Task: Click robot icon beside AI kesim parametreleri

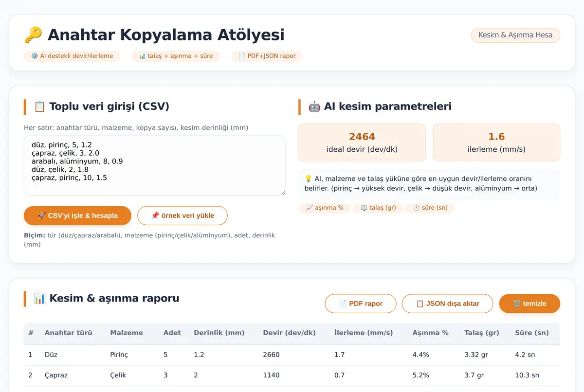Action: click(x=314, y=107)
